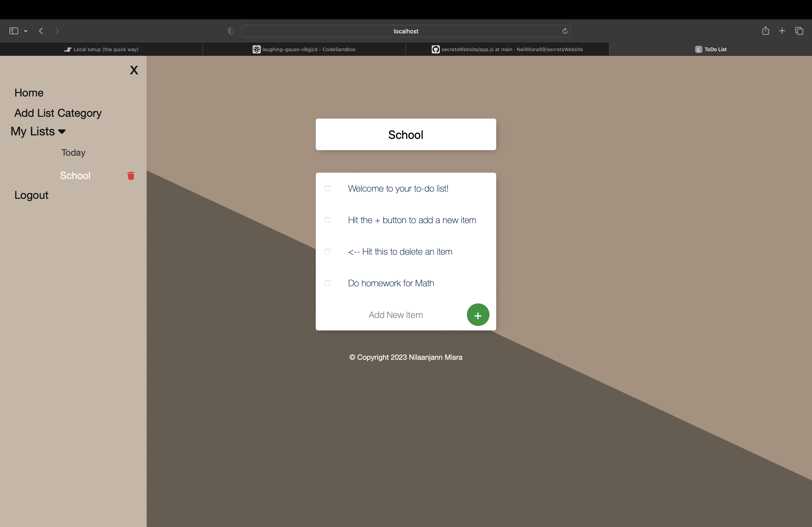
Task: Mark 'Do homework for Math' as done
Action: coord(327,283)
